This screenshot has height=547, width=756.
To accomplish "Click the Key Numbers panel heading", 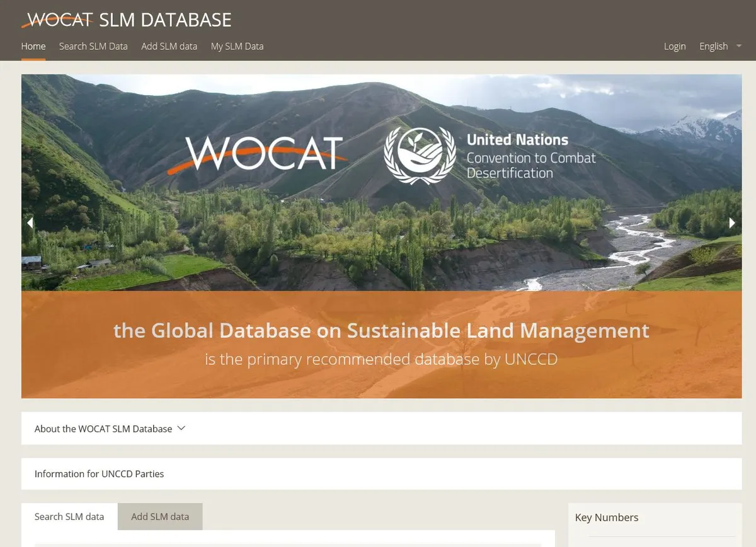I will point(606,517).
